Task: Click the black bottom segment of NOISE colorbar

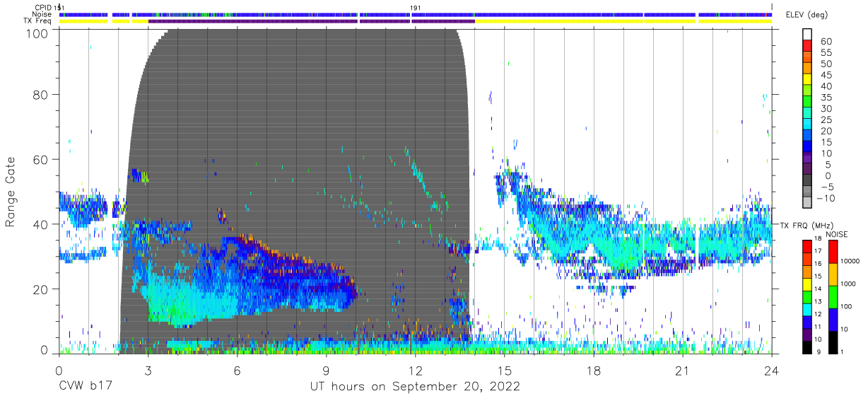Action: pyautogui.click(x=833, y=342)
